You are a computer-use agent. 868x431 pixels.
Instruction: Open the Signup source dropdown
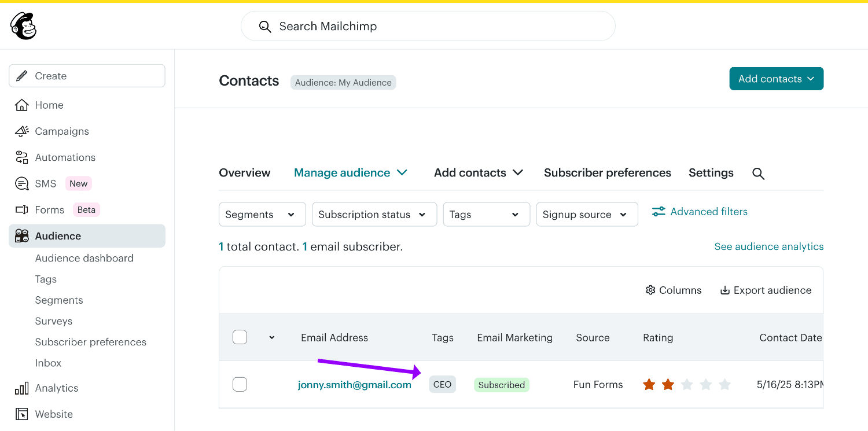point(587,214)
